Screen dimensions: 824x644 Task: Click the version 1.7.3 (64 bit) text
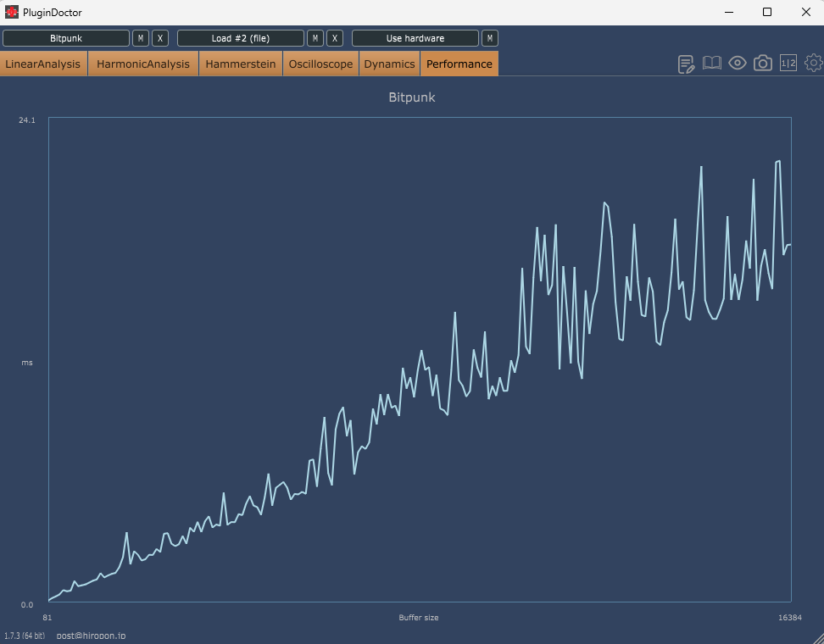coord(25,636)
